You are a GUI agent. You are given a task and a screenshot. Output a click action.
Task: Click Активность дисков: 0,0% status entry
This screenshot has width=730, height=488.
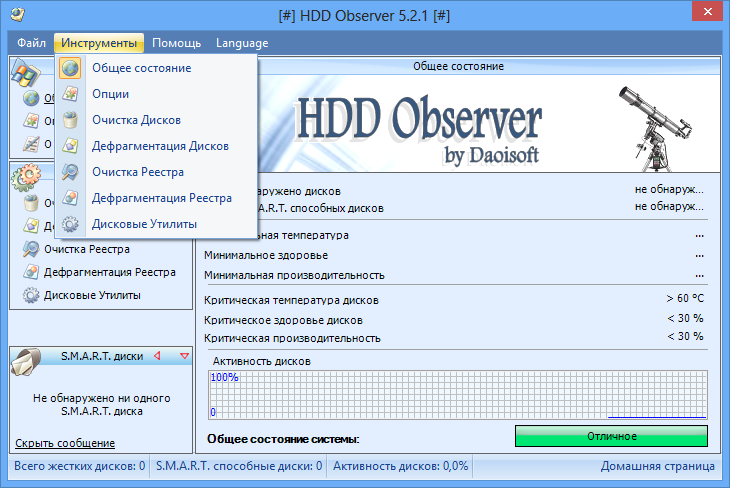coord(400,466)
